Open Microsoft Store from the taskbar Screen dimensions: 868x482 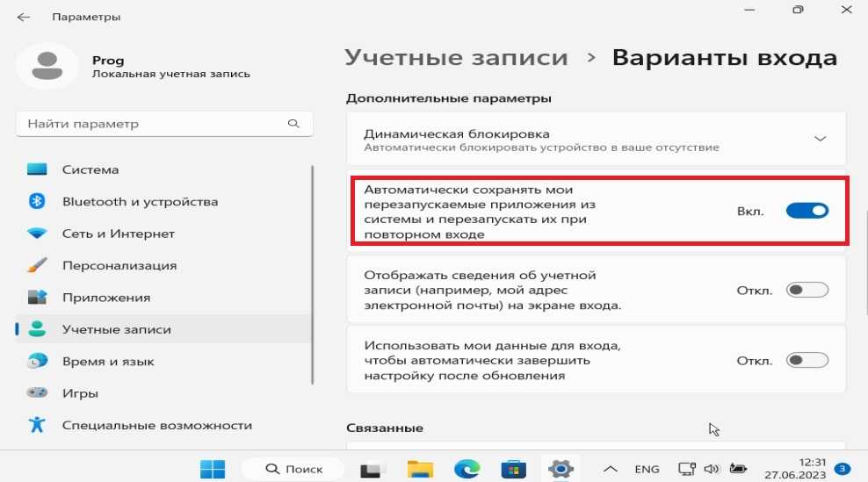click(513, 470)
